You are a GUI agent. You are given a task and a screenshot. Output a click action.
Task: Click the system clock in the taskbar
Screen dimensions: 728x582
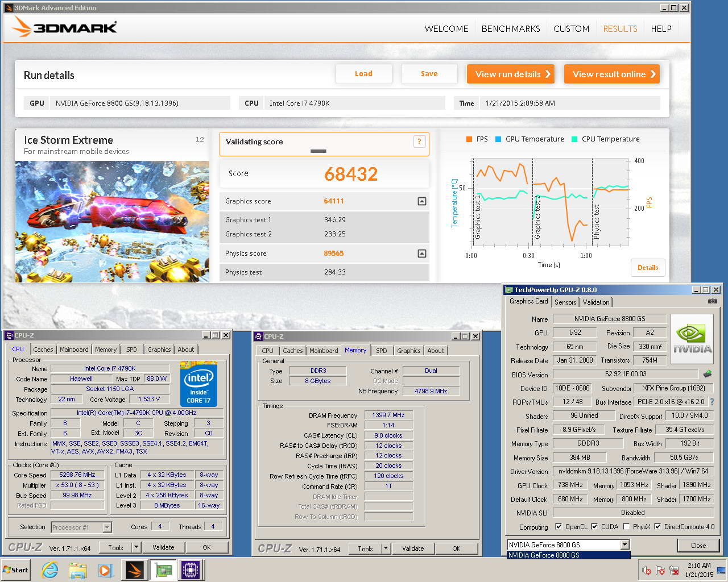point(699,570)
